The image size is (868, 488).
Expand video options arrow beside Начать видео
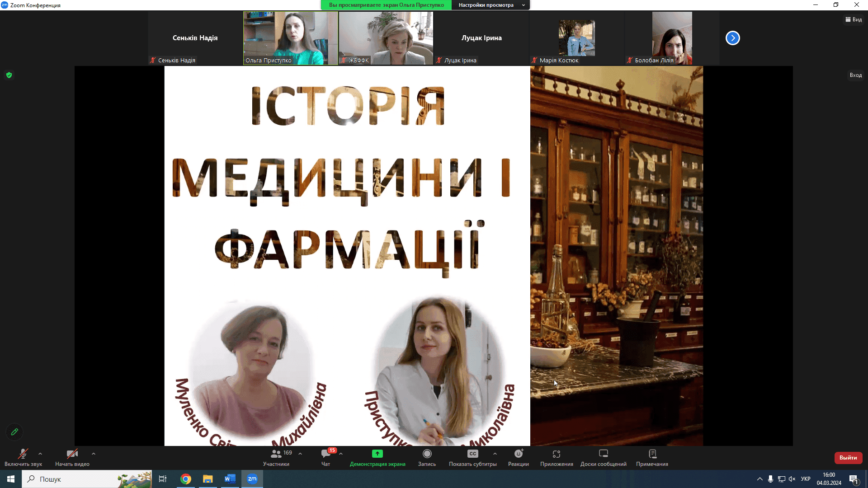[x=94, y=454]
